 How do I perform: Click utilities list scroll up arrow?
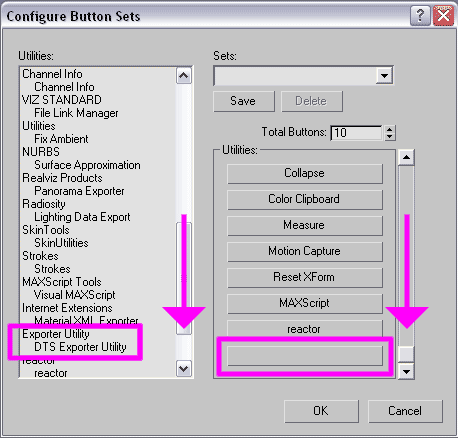[x=184, y=76]
